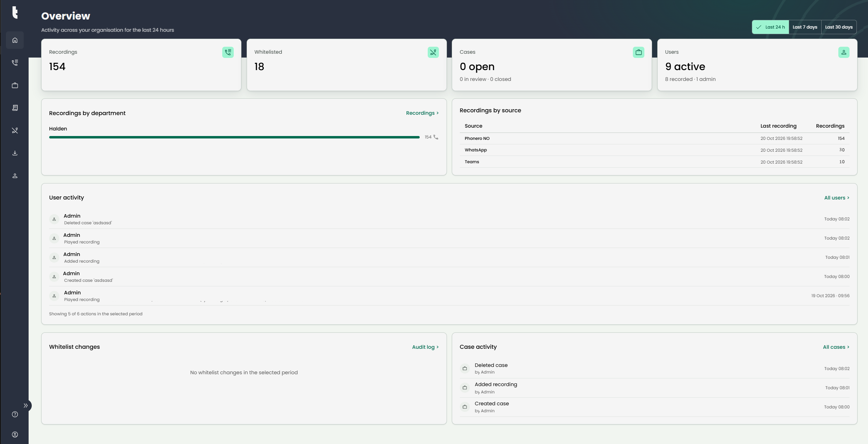Open the download icon in sidebar
The image size is (868, 444).
point(15,153)
